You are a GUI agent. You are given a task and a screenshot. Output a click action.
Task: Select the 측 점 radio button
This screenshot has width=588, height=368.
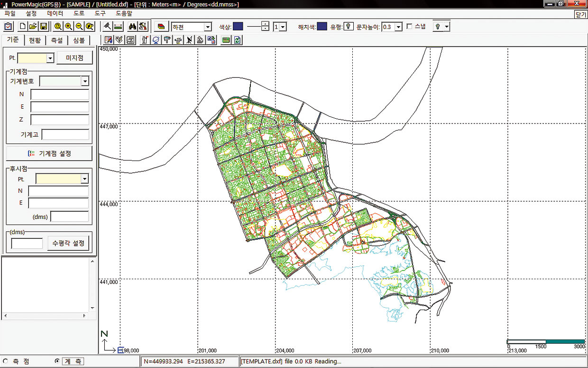click(6, 361)
